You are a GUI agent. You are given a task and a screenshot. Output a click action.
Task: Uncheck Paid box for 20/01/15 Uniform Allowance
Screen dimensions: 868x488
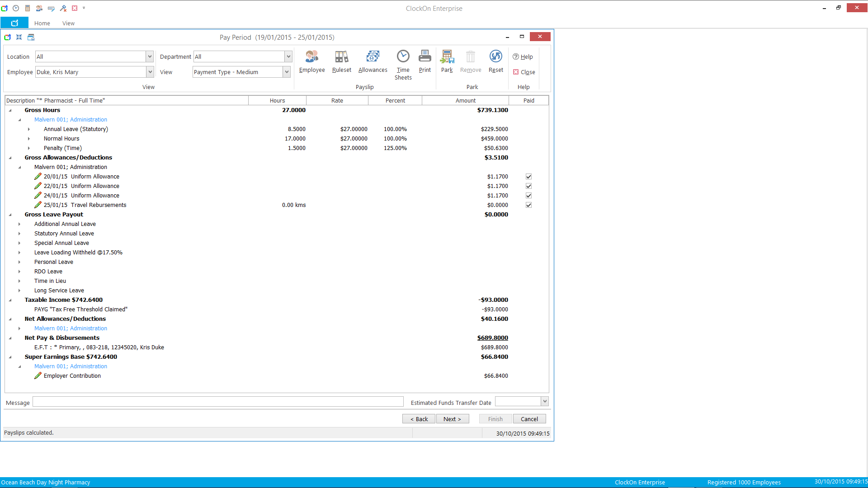point(528,177)
